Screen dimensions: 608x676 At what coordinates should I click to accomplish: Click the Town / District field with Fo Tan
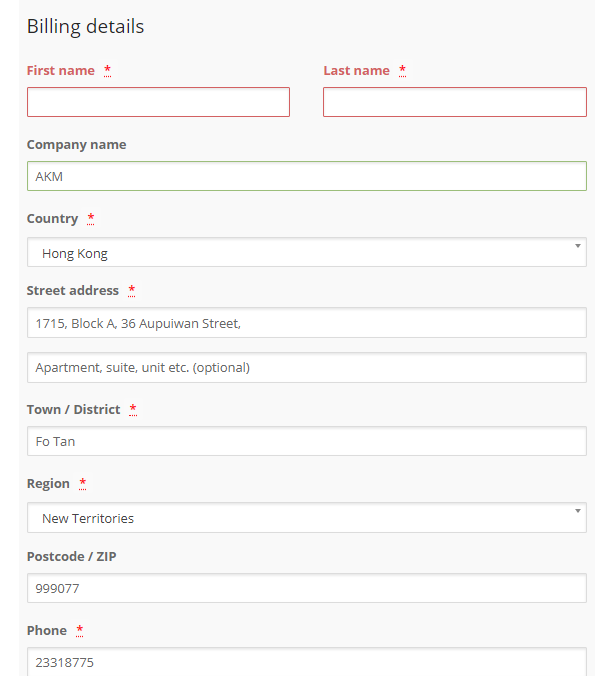coord(306,441)
